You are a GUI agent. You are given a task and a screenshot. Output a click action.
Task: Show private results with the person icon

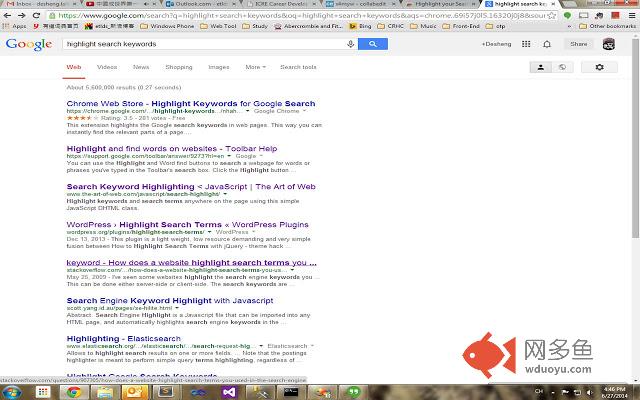[x=540, y=67]
